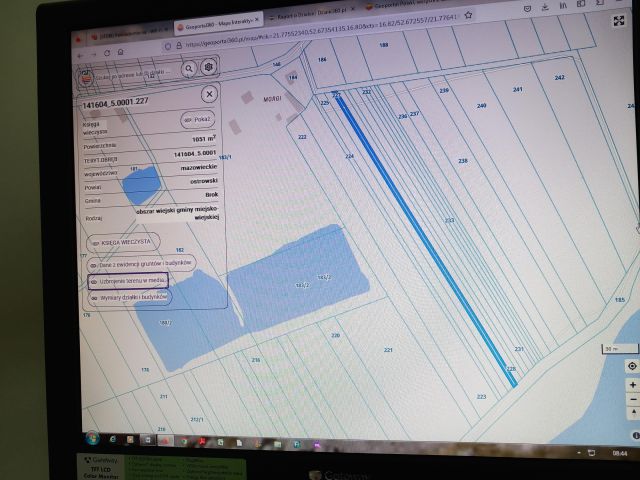This screenshot has width=640, height=480.
Task: Open Uzbrojenie terenu w media
Action: tap(128, 281)
